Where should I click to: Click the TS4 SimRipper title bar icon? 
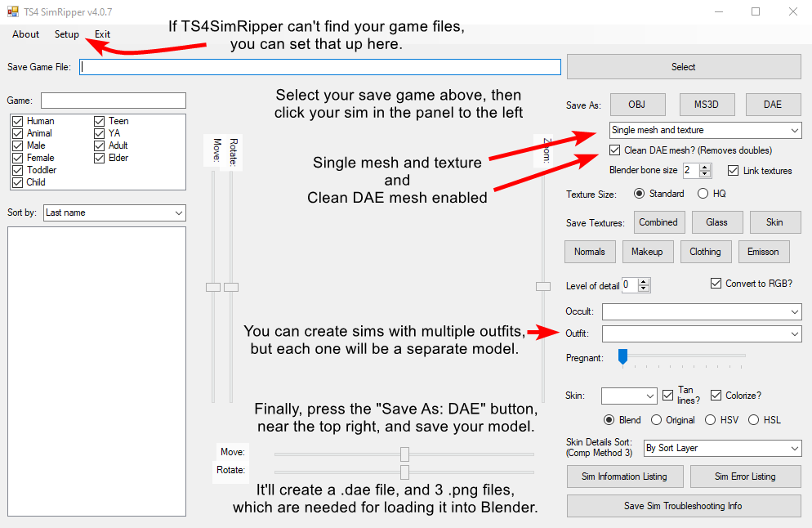[12, 11]
